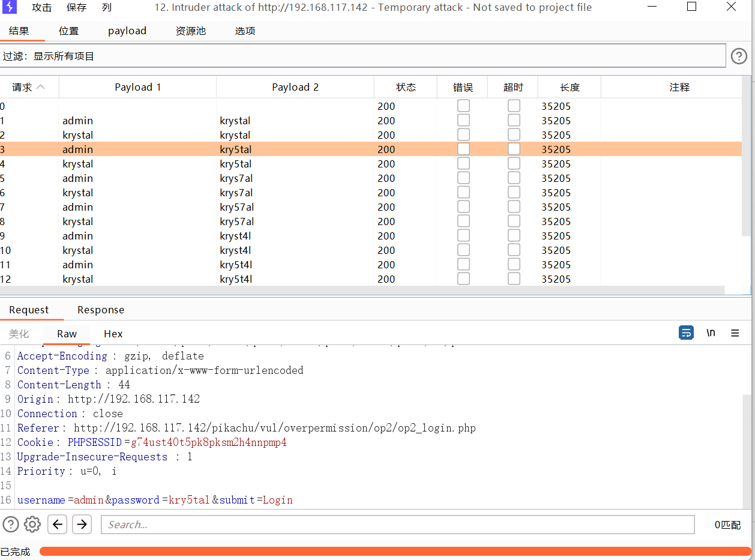Select the Request tab
The image size is (755, 560).
coord(29,310)
